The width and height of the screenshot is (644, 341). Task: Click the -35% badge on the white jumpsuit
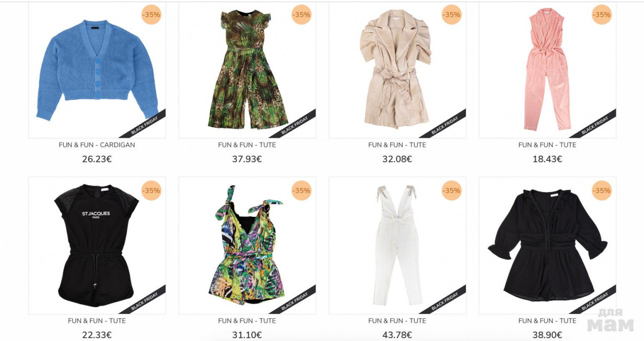point(452,191)
